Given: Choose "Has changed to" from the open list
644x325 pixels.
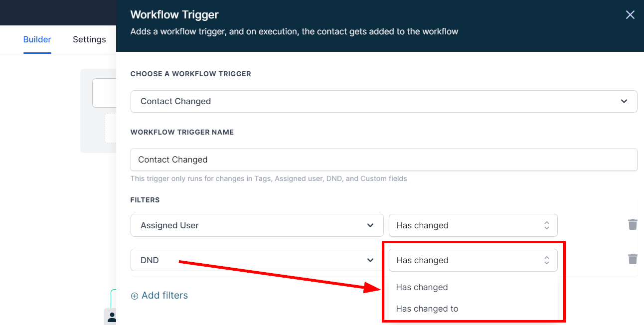Looking at the screenshot, I should [x=427, y=309].
